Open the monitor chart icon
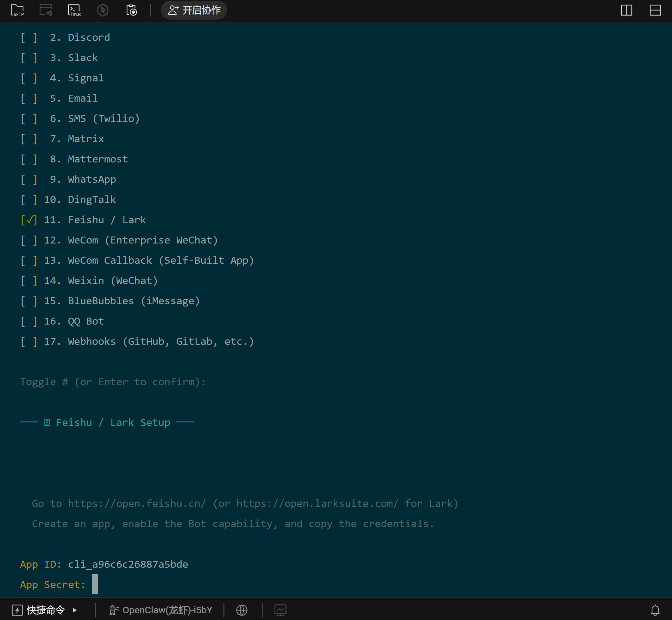 (280, 610)
